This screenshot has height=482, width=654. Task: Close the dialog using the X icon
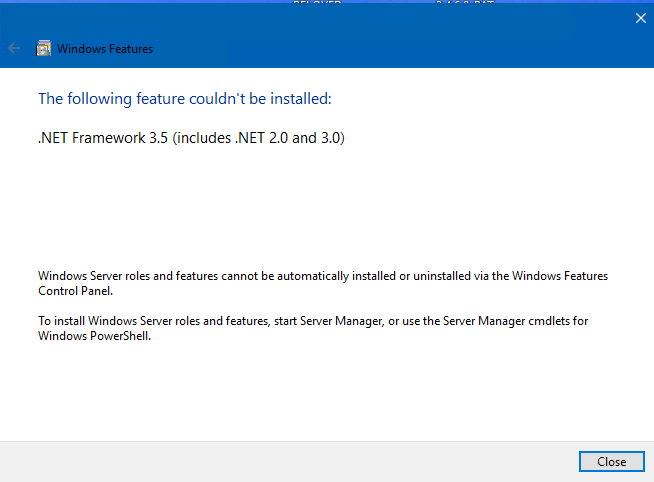(x=641, y=18)
